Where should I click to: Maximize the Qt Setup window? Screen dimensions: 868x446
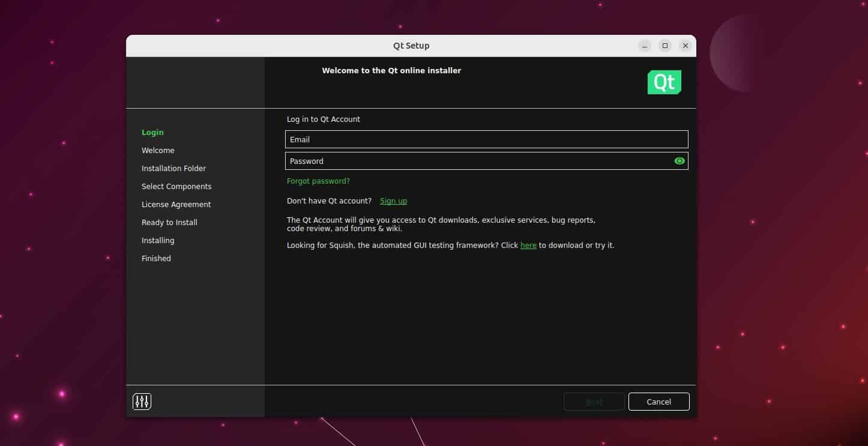pyautogui.click(x=665, y=45)
